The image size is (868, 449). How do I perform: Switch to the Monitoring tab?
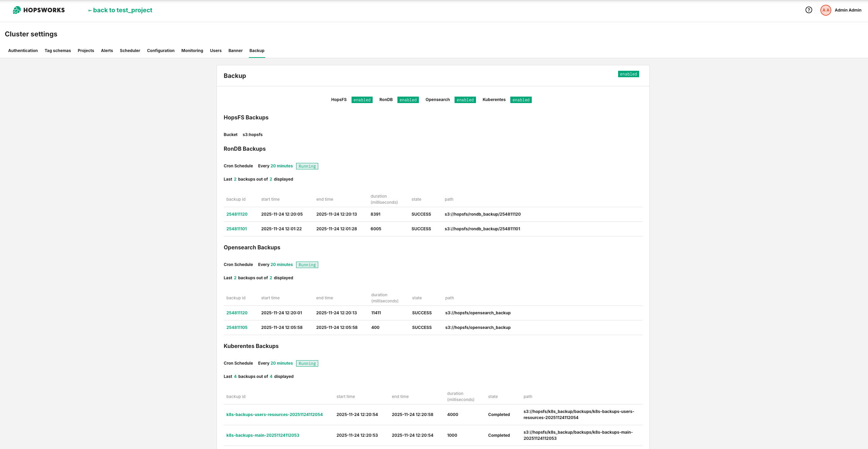click(192, 50)
